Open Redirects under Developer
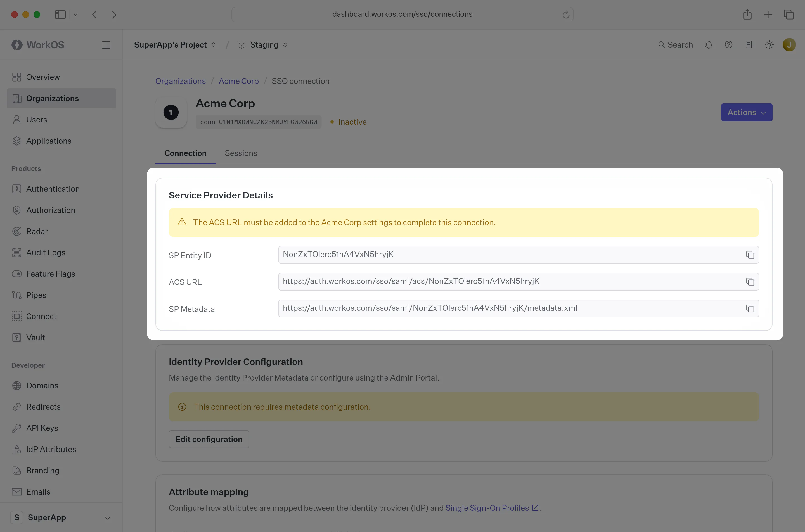The height and width of the screenshot is (532, 805). pos(61,407)
